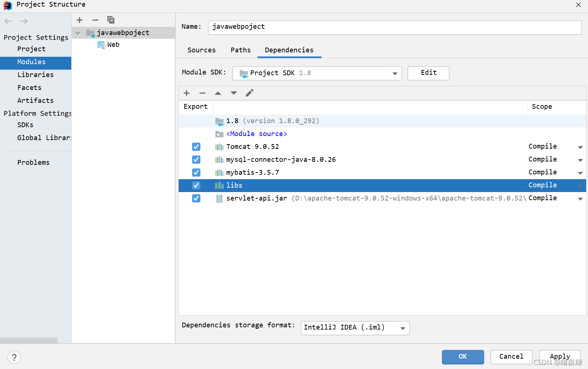Edit selected dependency with pencil icon
588x369 pixels.
coord(250,93)
